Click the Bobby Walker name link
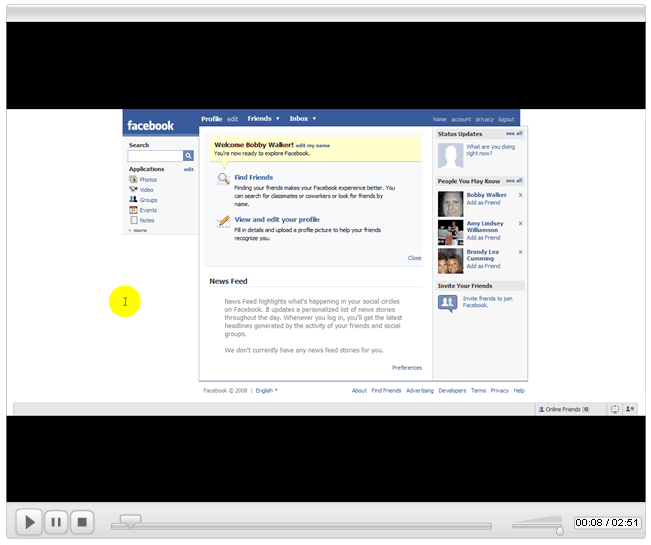 pos(487,195)
